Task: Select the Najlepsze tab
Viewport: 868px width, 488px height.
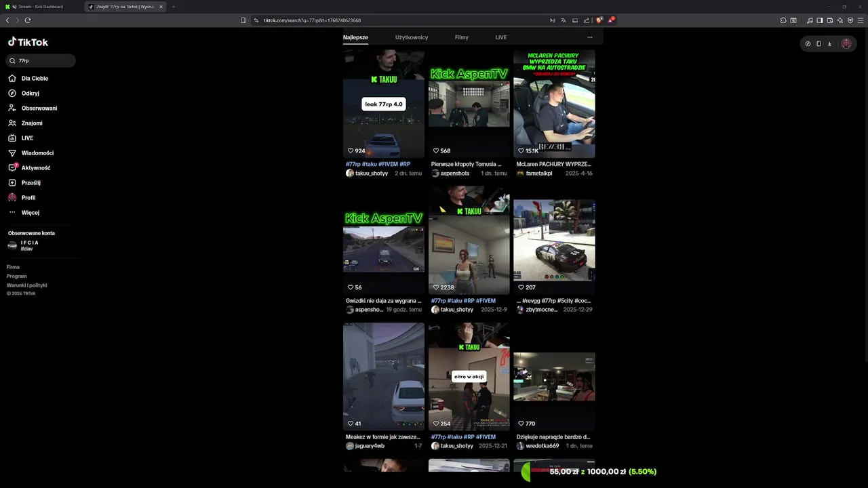Action: coord(355,37)
